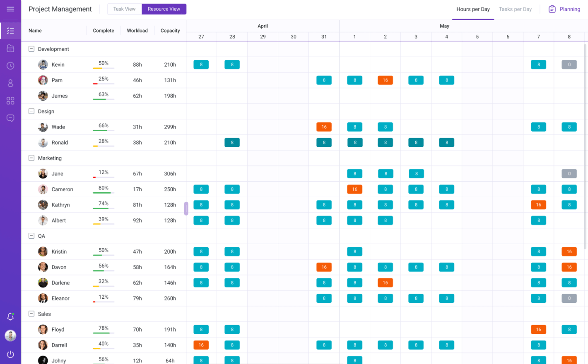Open the people icon in the sidebar

point(10,83)
